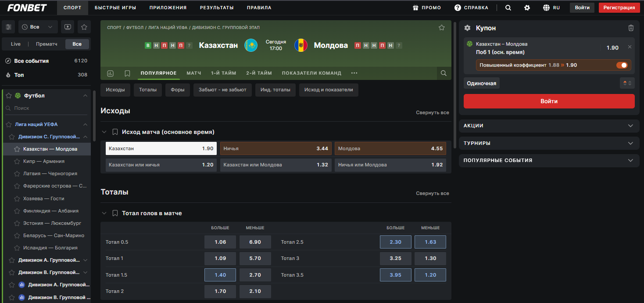Open the Показатели команд tab
The width and height of the screenshot is (644, 303).
(311, 73)
